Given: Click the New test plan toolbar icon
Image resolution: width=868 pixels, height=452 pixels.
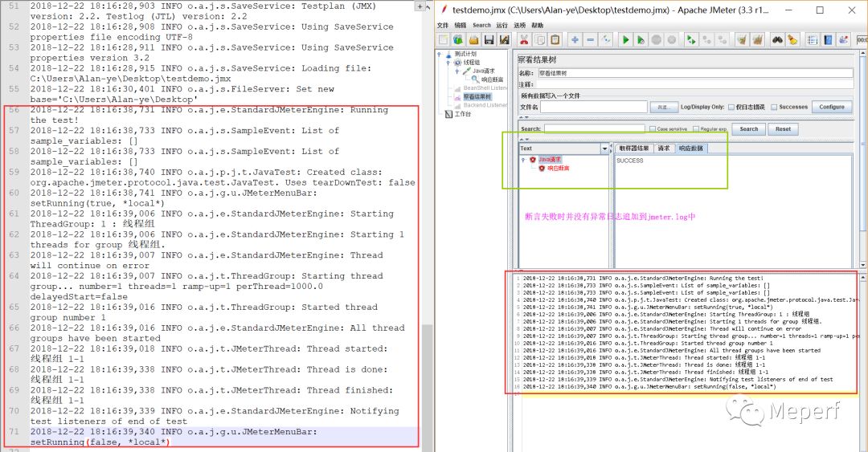Looking at the screenshot, I should 443,40.
